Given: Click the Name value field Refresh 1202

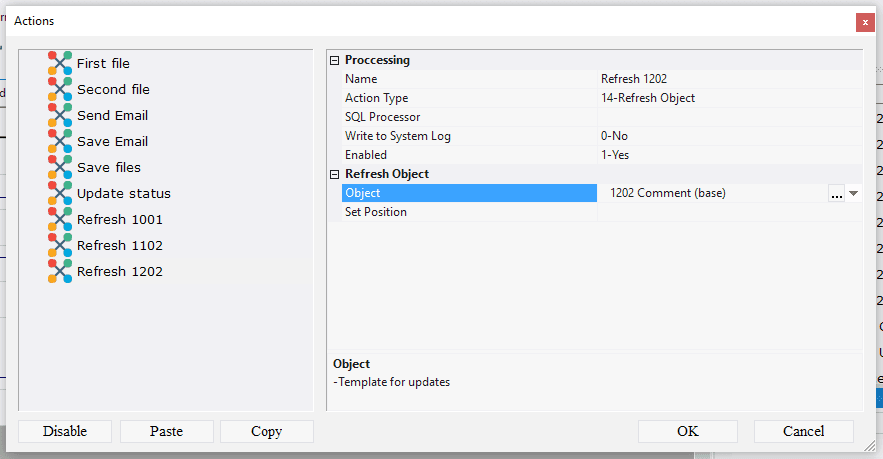Looking at the screenshot, I should [x=700, y=79].
